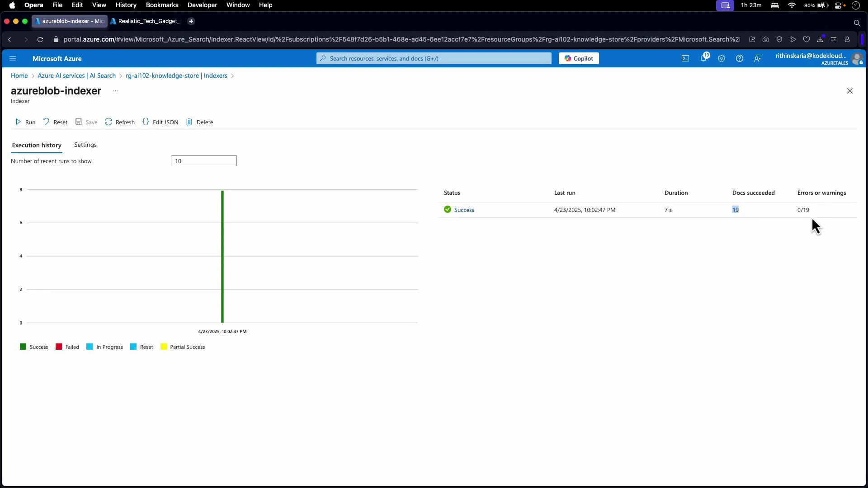Expand the browser downloads panel
The height and width of the screenshot is (488, 868).
coord(820,39)
